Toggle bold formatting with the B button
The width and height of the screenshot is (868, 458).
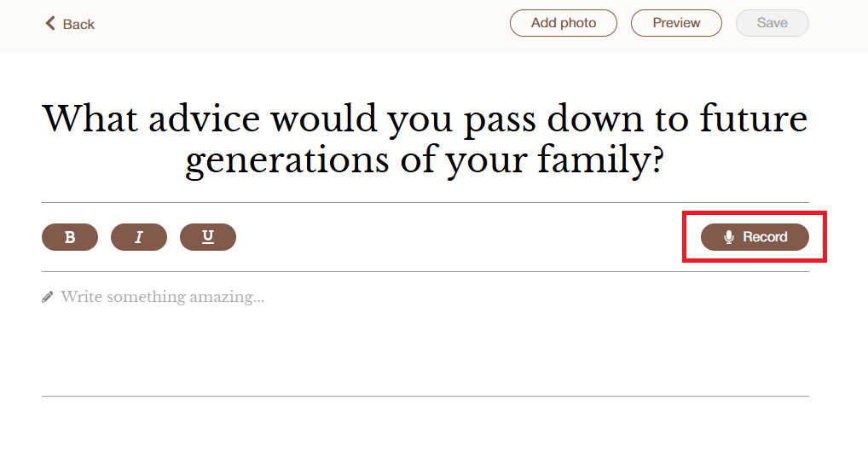(70, 237)
